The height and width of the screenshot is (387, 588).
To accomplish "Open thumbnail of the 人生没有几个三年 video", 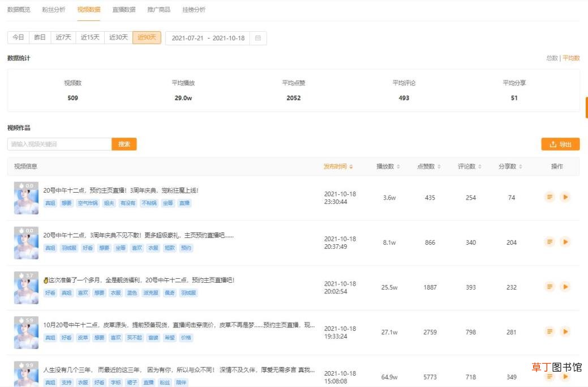I will 26,374.
